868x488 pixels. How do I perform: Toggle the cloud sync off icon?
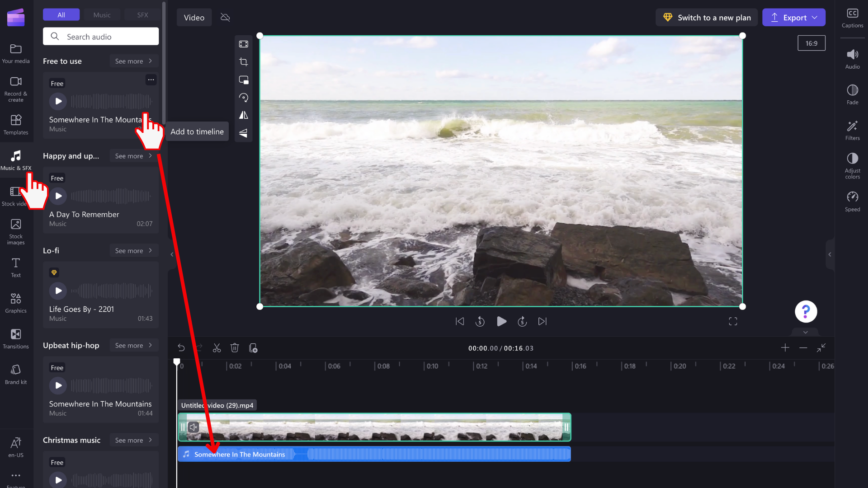[225, 18]
